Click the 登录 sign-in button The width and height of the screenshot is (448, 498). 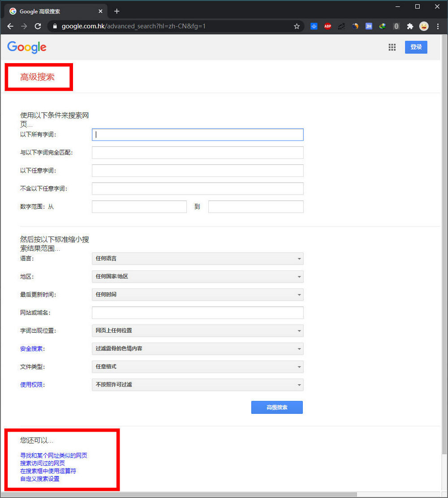point(416,47)
